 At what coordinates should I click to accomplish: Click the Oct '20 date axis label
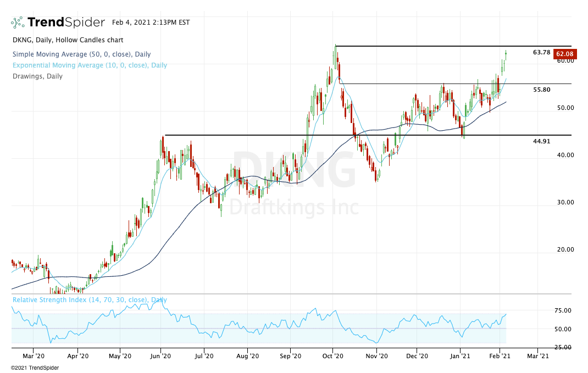332,356
